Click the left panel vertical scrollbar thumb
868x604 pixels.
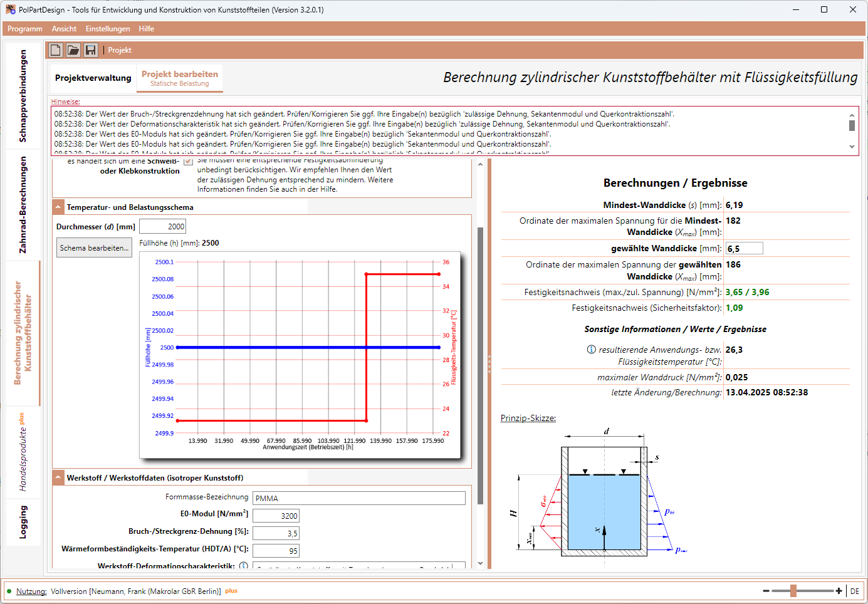tap(481, 365)
